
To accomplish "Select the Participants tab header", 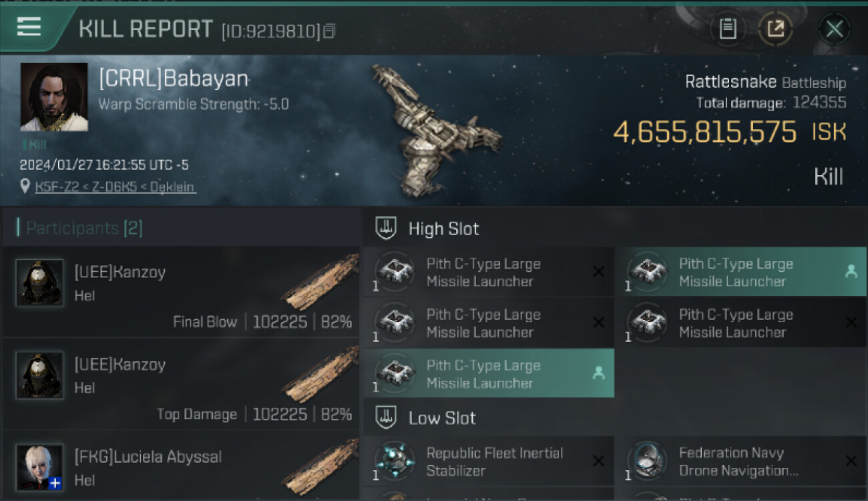I will (x=84, y=228).
